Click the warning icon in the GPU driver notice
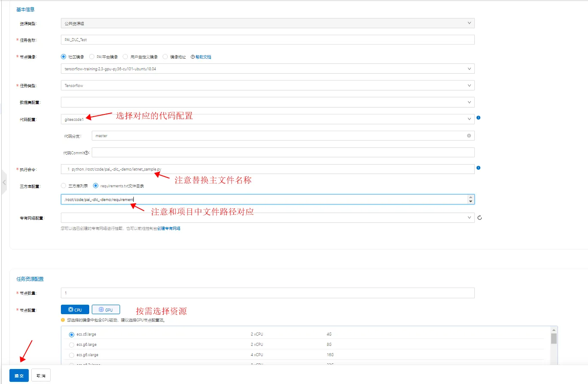Image resolution: width=588 pixels, height=384 pixels. pyautogui.click(x=63, y=320)
